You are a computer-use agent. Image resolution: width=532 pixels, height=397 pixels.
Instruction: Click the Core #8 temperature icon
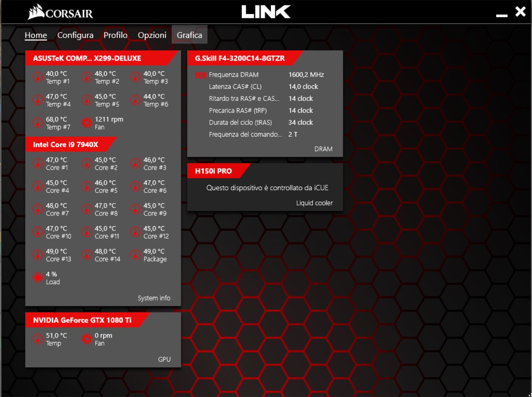tap(86, 209)
